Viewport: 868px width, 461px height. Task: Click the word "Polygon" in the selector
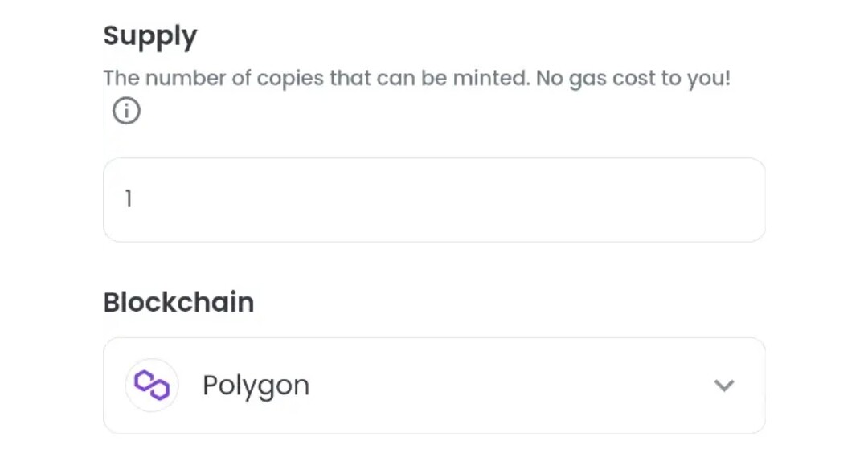pos(256,386)
